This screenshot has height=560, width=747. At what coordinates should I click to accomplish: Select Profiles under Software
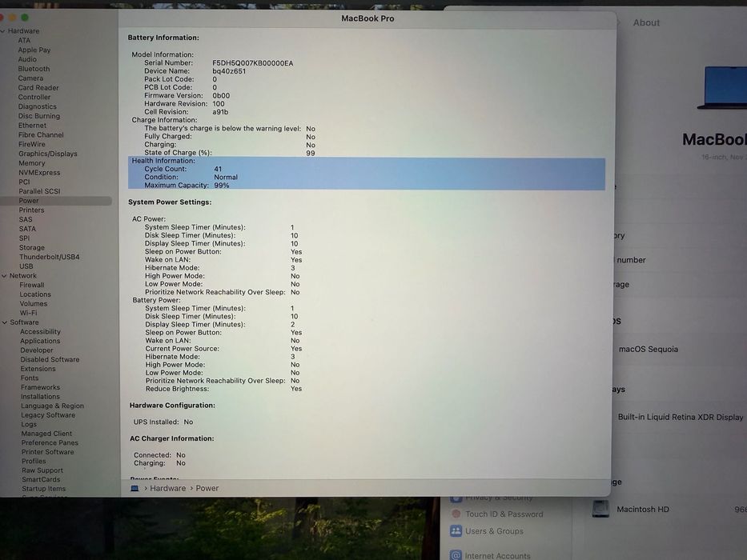coord(34,462)
